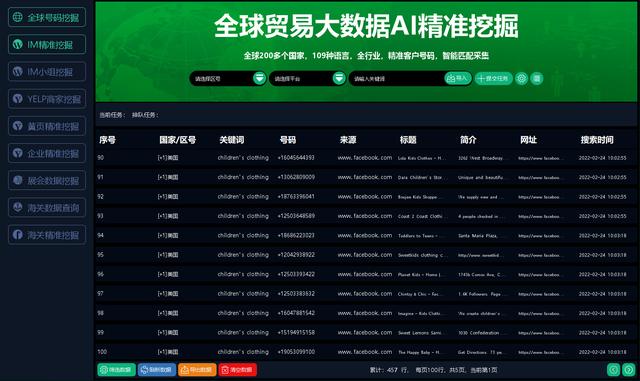Go to next page with right arrow
The image size is (640, 381).
pos(629,370)
